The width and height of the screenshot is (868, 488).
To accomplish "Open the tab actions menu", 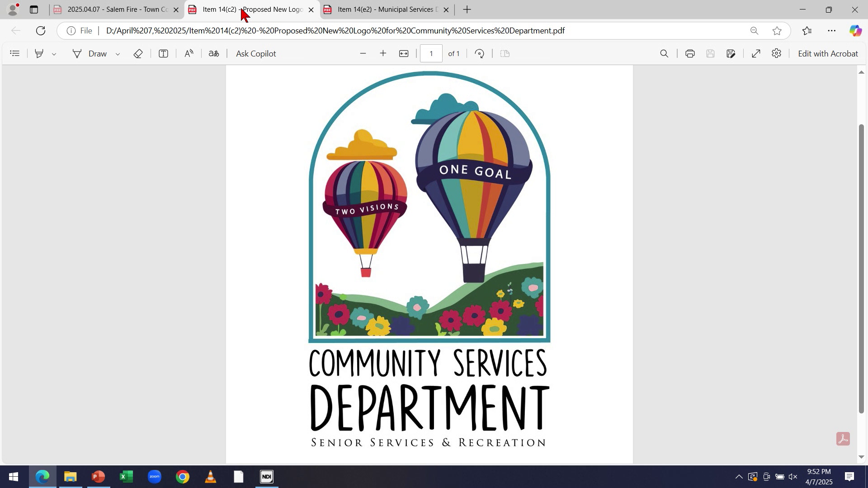I will (34, 9).
